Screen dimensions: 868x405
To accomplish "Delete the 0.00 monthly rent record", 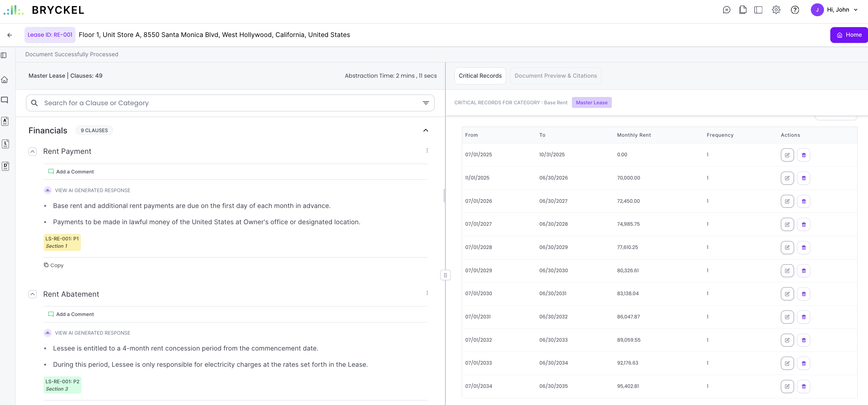I will click(x=804, y=155).
